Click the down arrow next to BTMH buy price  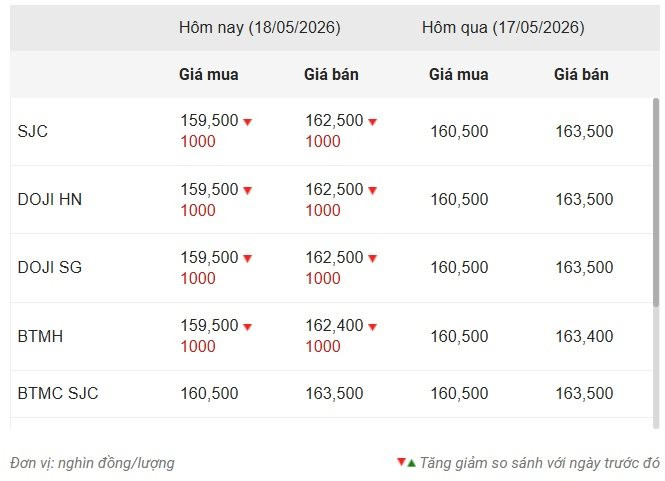click(248, 327)
